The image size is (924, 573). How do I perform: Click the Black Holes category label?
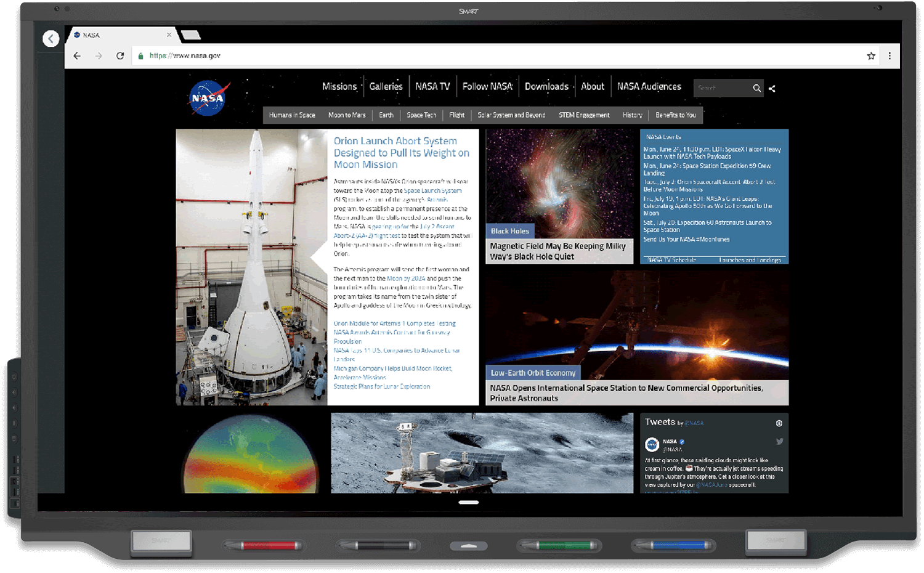(x=510, y=231)
